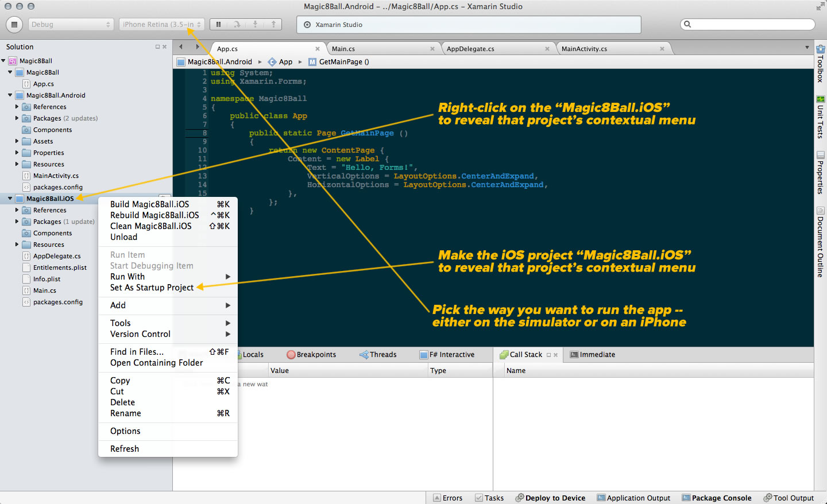The height and width of the screenshot is (504, 827).
Task: Close the MainActivity.cs editor tab
Action: point(662,49)
